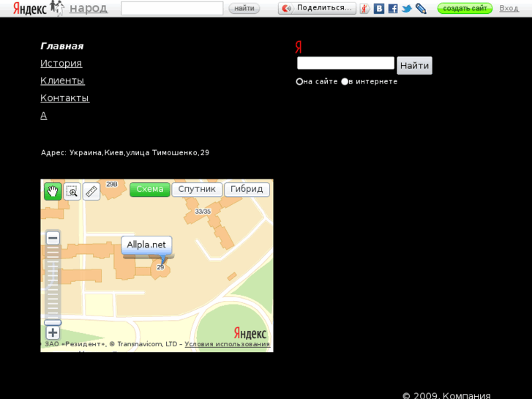Switch map to Спутник view

(x=197, y=189)
